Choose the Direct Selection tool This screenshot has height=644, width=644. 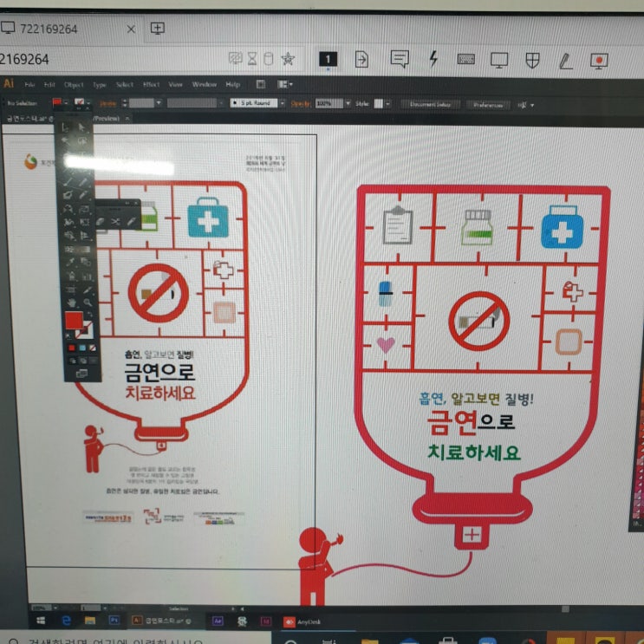click(81, 127)
